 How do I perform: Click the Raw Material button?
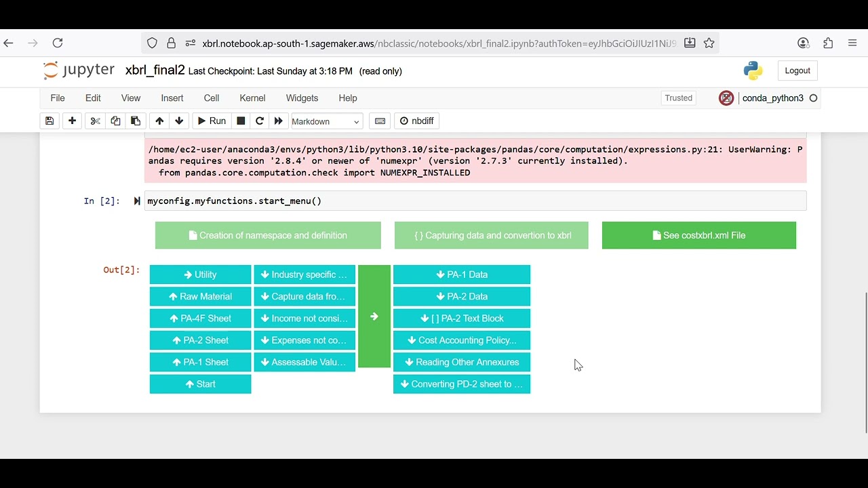pyautogui.click(x=200, y=296)
